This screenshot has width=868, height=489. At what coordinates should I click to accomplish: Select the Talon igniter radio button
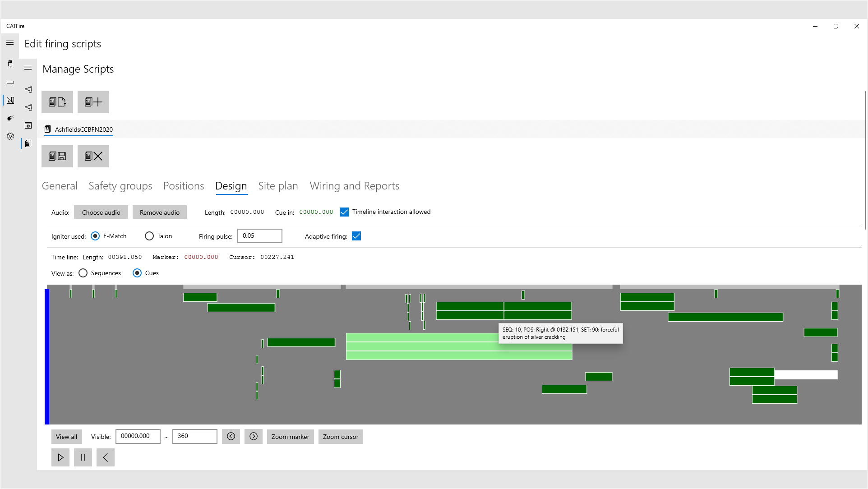click(x=149, y=236)
